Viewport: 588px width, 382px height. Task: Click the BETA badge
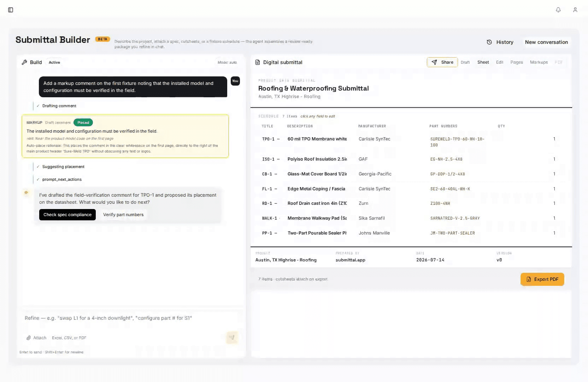pos(102,39)
